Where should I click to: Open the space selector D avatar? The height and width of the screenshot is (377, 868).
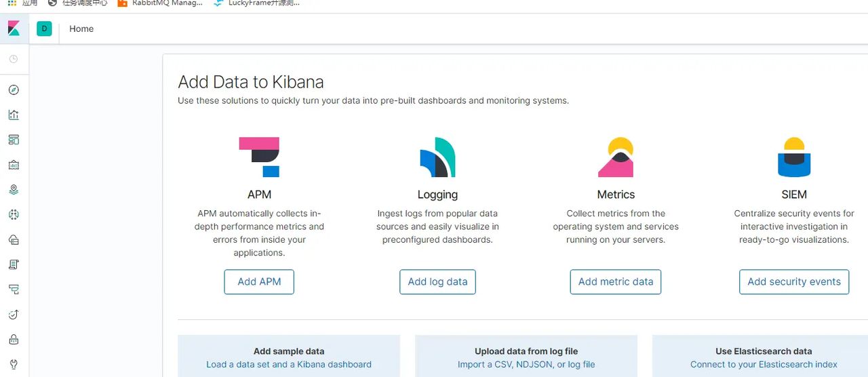(x=44, y=28)
